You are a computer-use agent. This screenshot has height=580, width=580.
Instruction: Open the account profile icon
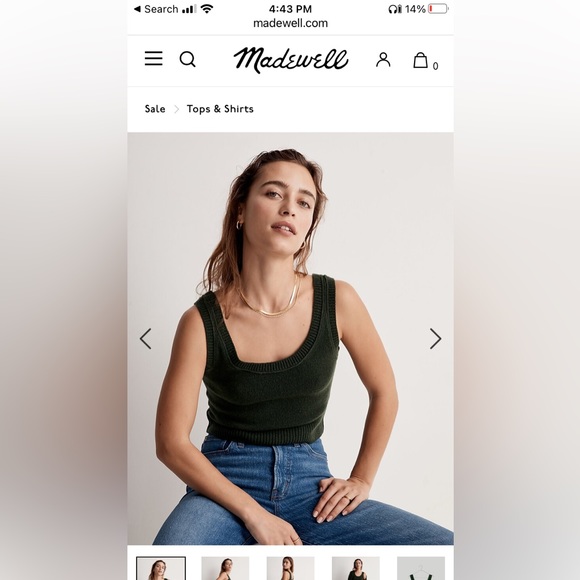coord(383,60)
